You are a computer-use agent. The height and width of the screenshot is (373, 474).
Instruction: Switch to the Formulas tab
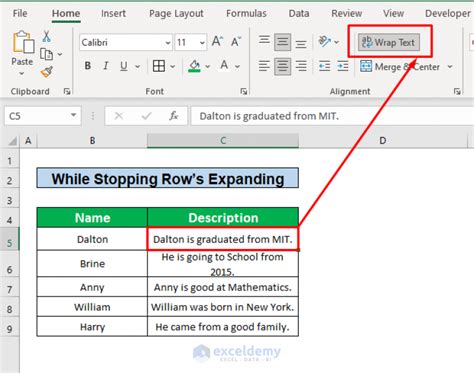(246, 14)
